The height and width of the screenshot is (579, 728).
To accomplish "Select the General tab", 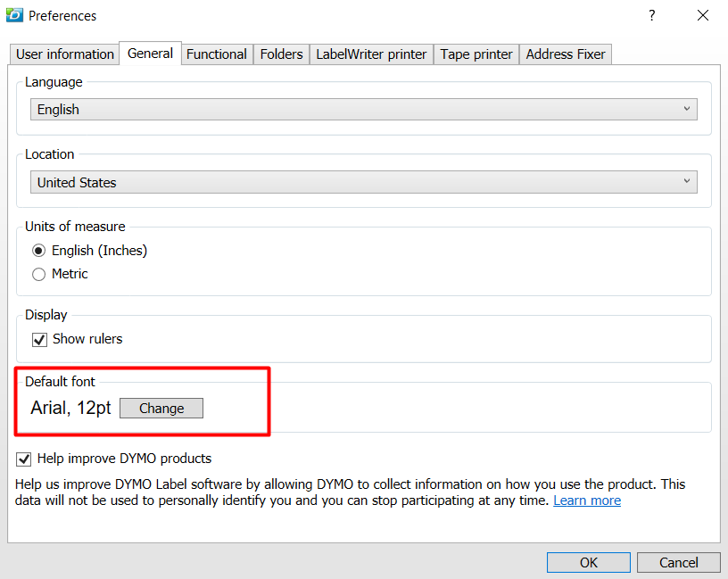I will 150,54.
